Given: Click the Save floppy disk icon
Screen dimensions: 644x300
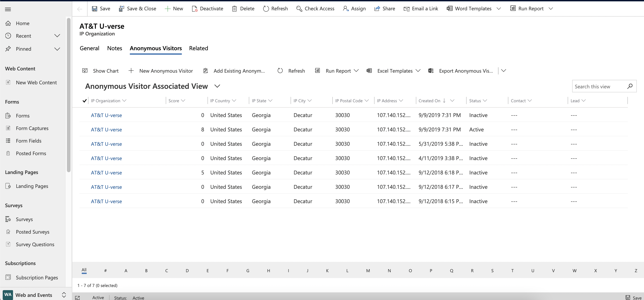Looking at the screenshot, I should 95,9.
